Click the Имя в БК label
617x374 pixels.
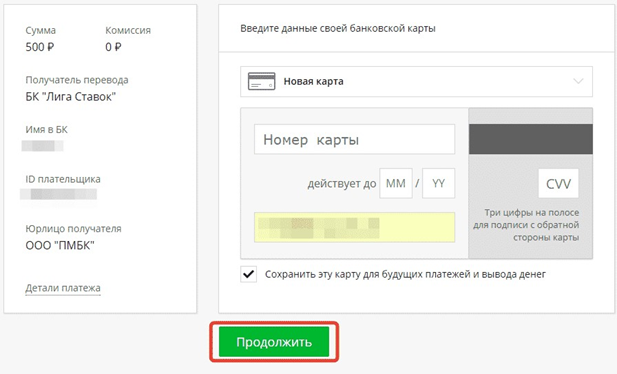[x=46, y=130]
